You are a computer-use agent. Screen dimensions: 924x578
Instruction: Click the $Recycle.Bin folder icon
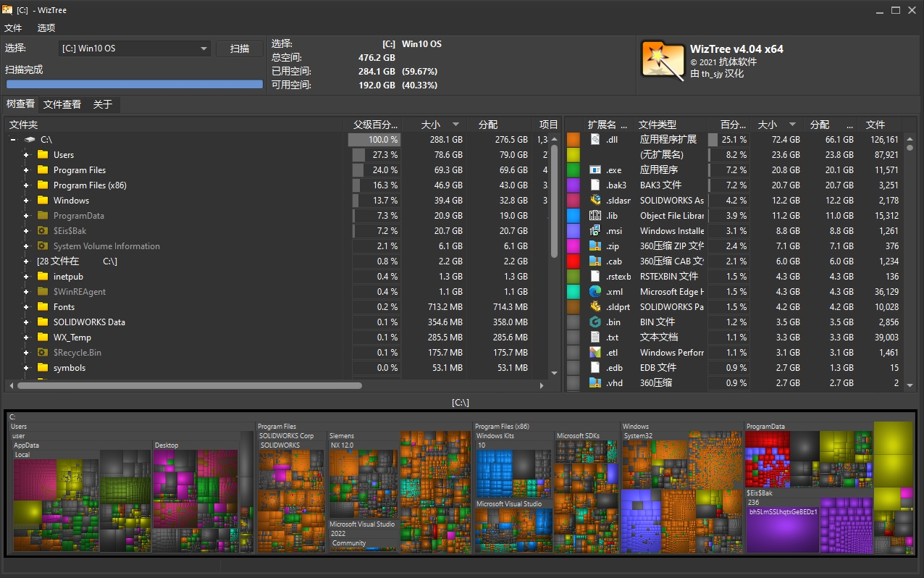(43, 353)
